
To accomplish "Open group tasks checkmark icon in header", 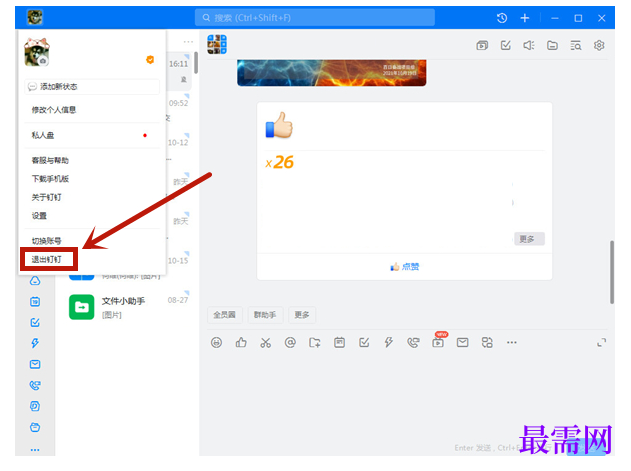I will [x=505, y=45].
